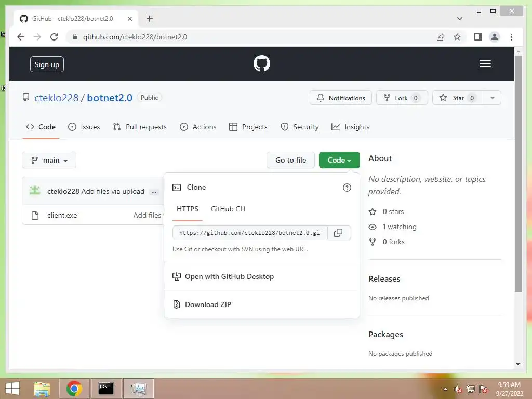The image size is (532, 399).
Task: Open the Chrome tab search chevron
Action: [x=459, y=19]
